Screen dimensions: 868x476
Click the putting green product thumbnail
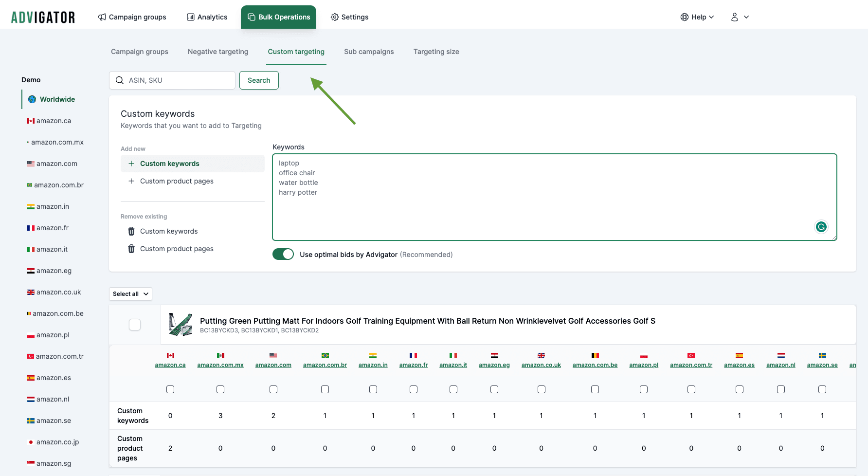pyautogui.click(x=181, y=325)
